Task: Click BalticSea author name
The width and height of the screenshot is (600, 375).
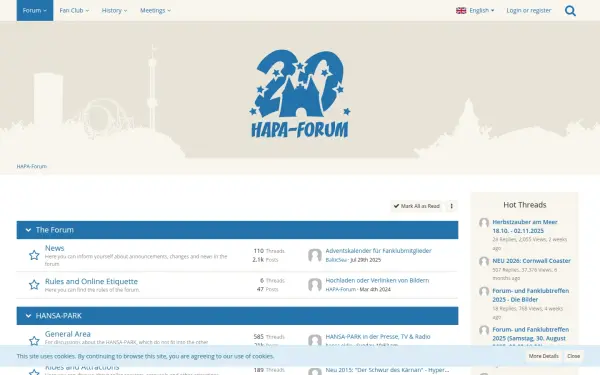Action: point(336,260)
